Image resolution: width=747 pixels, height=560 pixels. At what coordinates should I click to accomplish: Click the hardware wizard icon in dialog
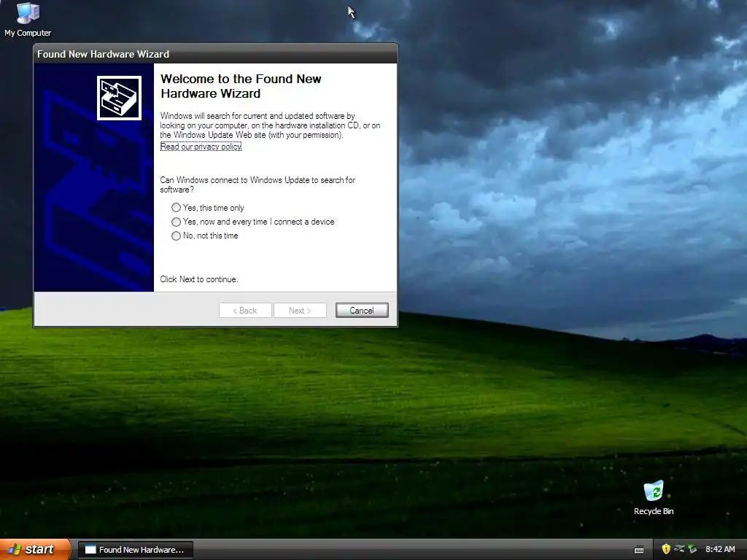pyautogui.click(x=119, y=98)
